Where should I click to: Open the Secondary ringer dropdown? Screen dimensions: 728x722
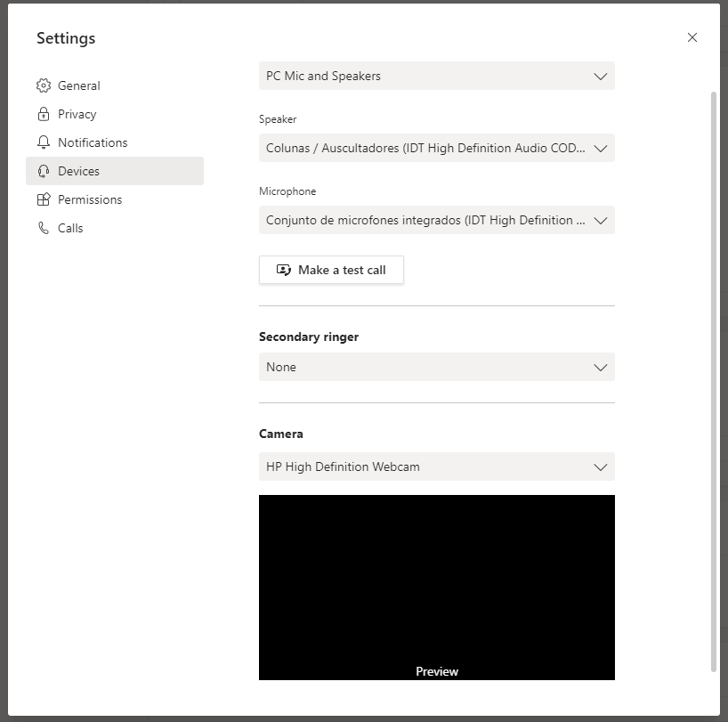[x=436, y=367]
